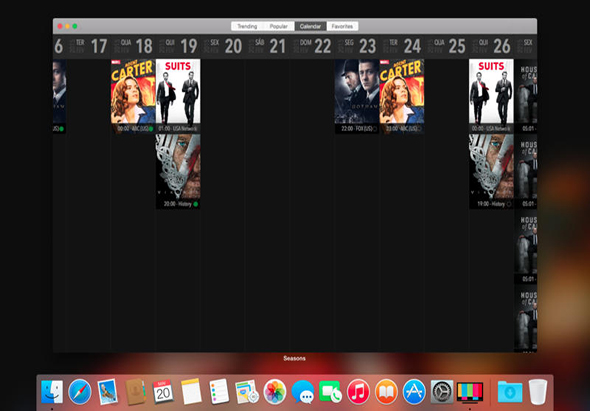
Task: Open iTunes music icon in Dock
Action: click(358, 392)
